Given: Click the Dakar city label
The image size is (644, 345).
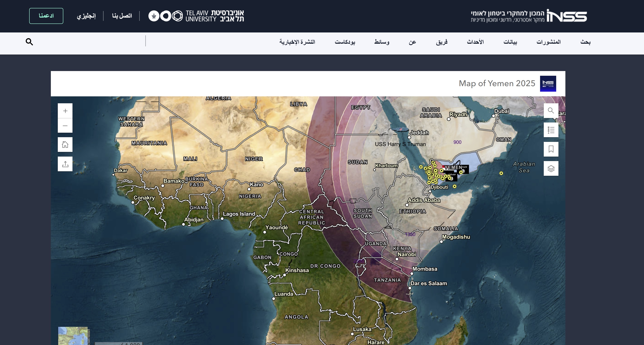Looking at the screenshot, I should 120,171.
